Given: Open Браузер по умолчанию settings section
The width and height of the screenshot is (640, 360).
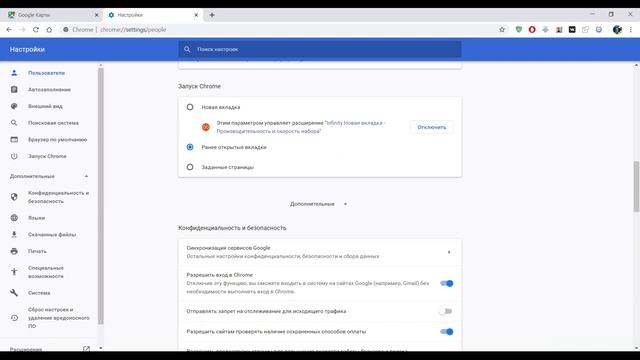Looking at the screenshot, I should pos(58,140).
